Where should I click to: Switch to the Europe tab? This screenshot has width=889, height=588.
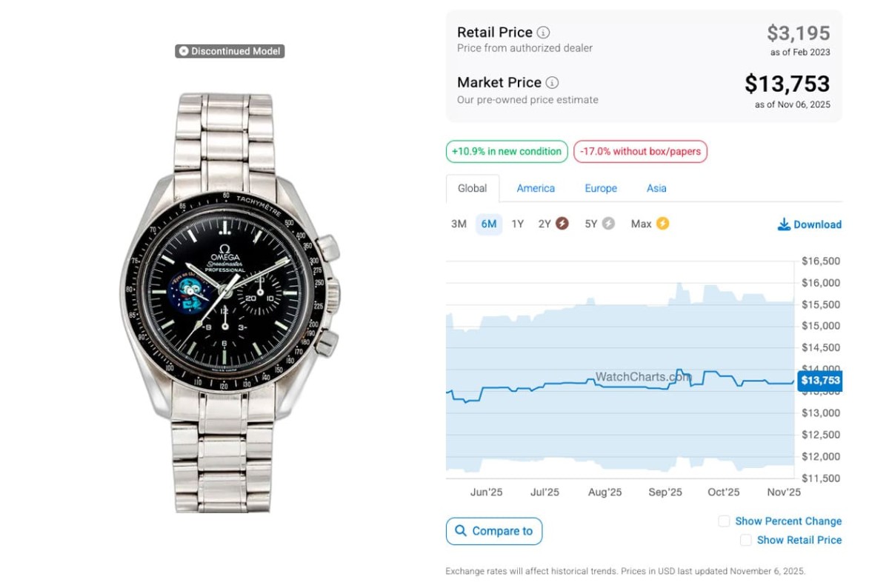click(601, 189)
